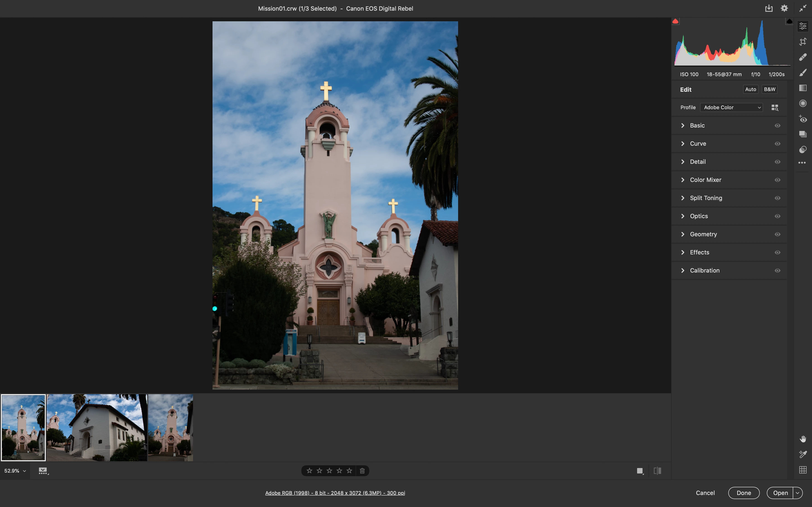The image size is (812, 507).
Task: Expand the Curve panel
Action: (698, 144)
